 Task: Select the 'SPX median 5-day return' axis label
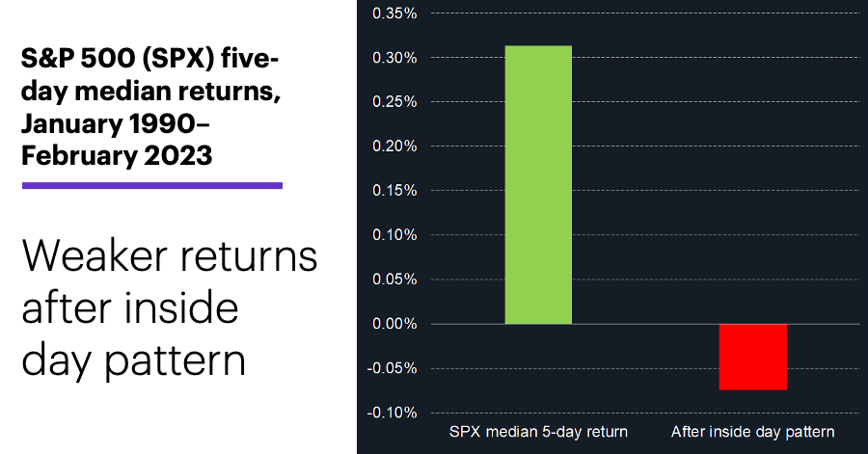tap(538, 432)
